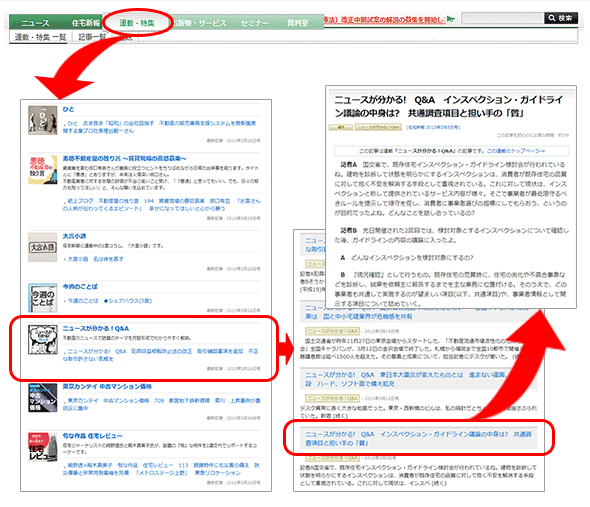Click the black 検索 search button
This screenshot has height=507, width=590.
pos(561,18)
